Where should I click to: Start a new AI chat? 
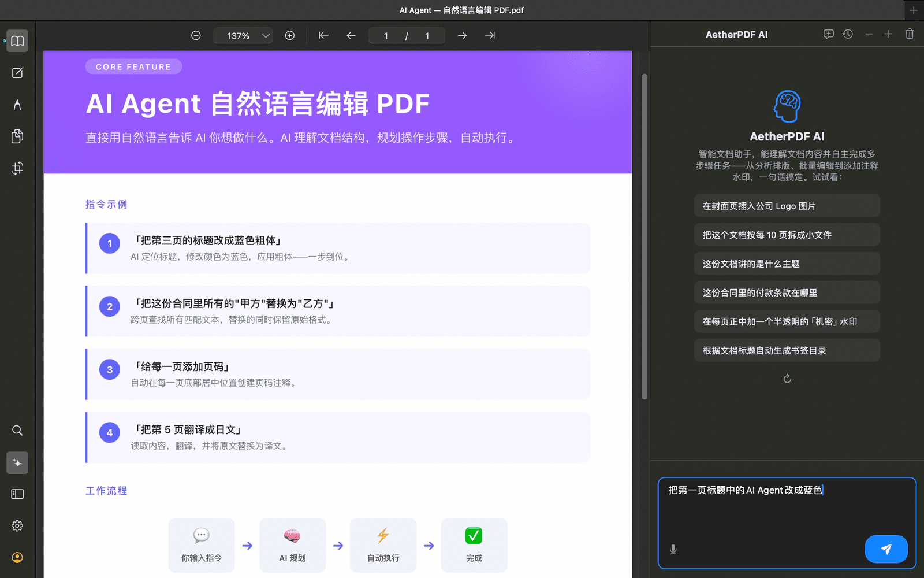click(829, 34)
